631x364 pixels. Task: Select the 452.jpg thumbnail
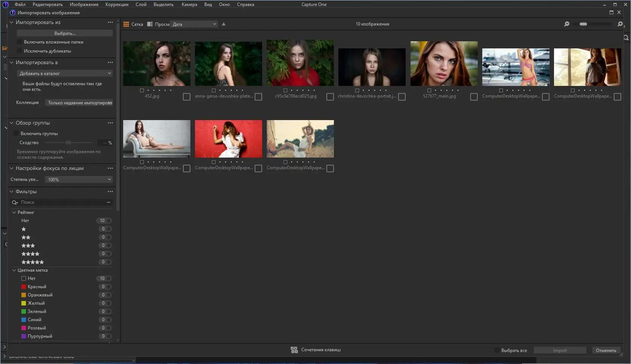pyautogui.click(x=157, y=64)
